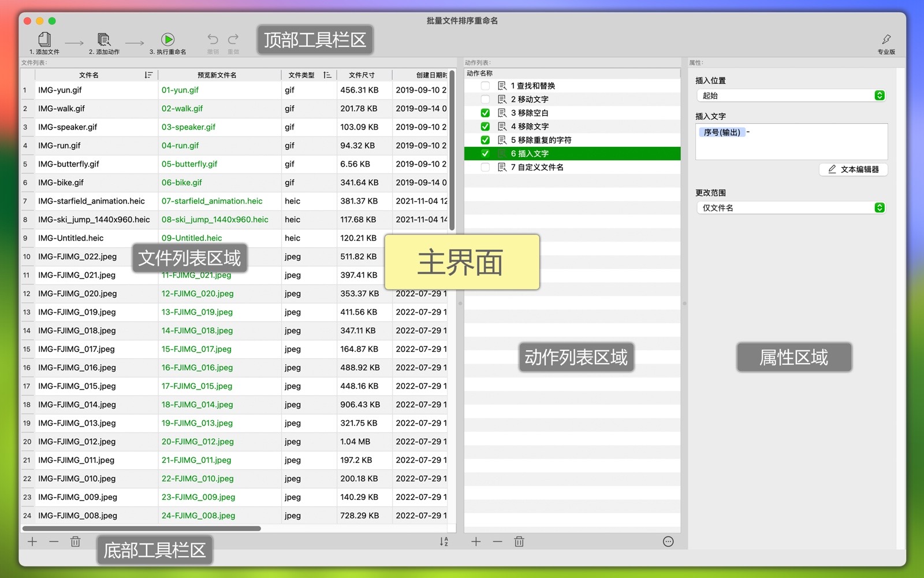Open the ellipsis more-options icon under actions
This screenshot has height=578, width=924.
click(x=668, y=542)
